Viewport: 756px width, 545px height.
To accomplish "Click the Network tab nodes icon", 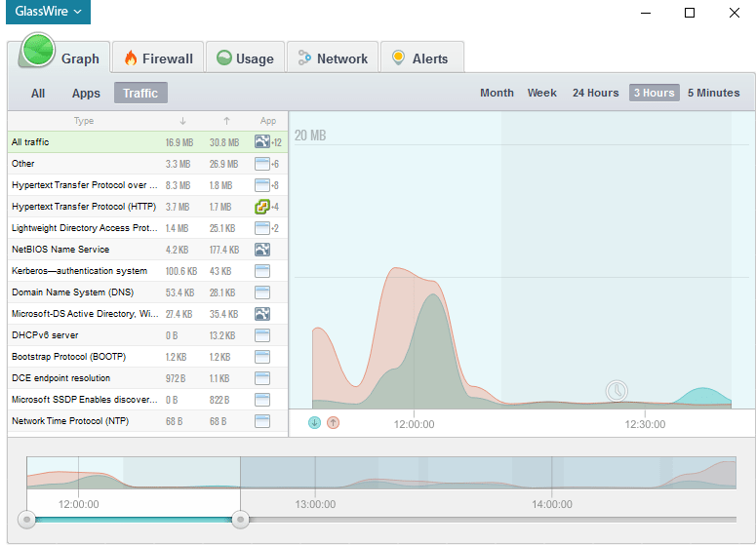I will (x=304, y=58).
